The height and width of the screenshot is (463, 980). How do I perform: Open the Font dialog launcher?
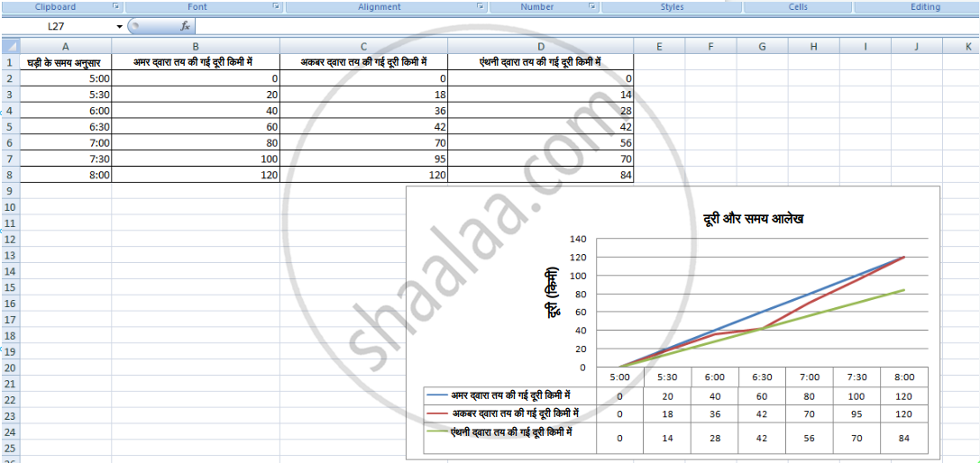276,7
